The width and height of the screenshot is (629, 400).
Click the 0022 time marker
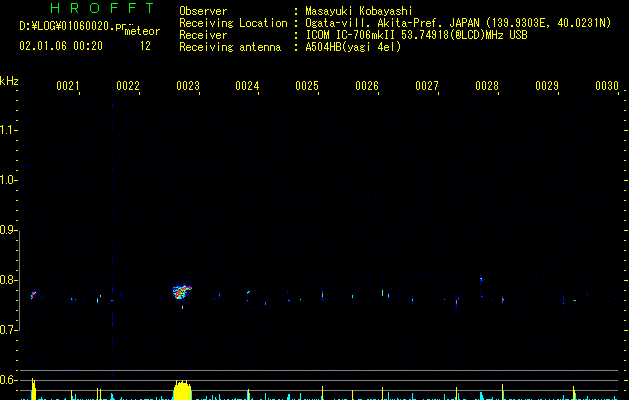click(x=128, y=86)
